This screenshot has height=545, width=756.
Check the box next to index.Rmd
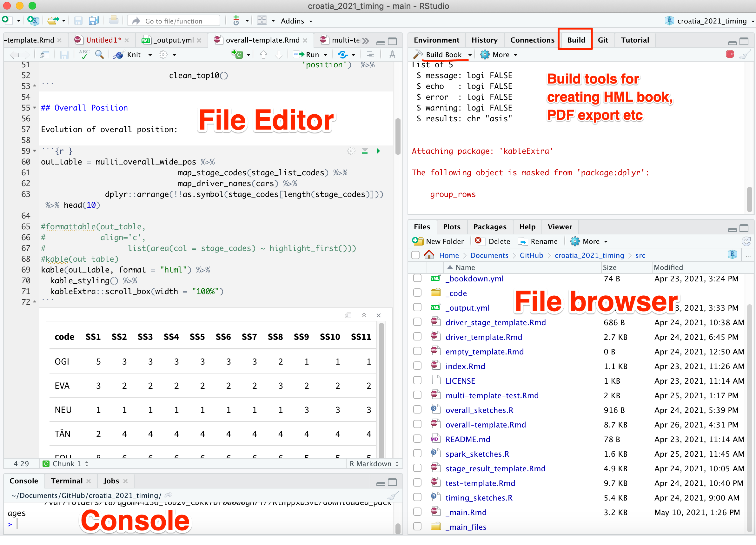(x=417, y=366)
